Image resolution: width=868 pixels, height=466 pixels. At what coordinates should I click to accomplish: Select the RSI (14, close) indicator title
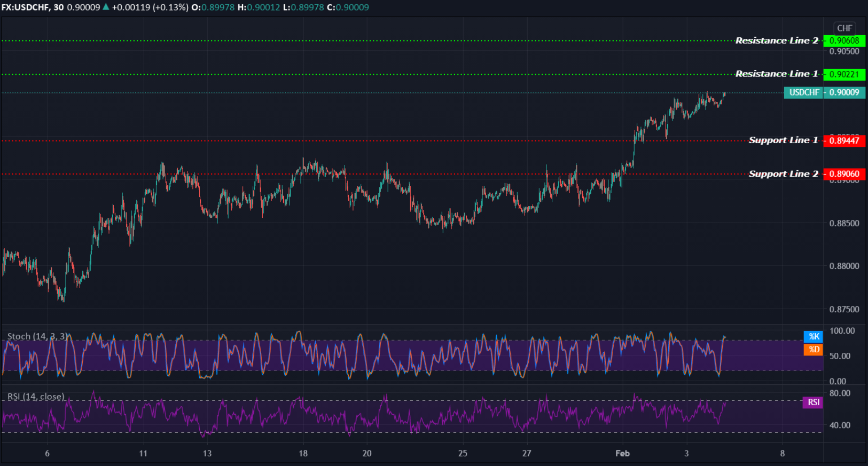click(x=36, y=397)
